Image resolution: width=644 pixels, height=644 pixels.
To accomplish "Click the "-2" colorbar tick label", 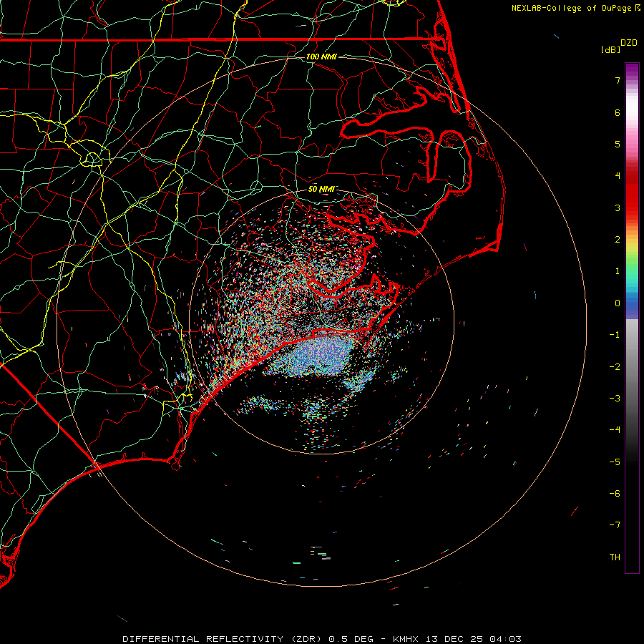I will pyautogui.click(x=615, y=367).
